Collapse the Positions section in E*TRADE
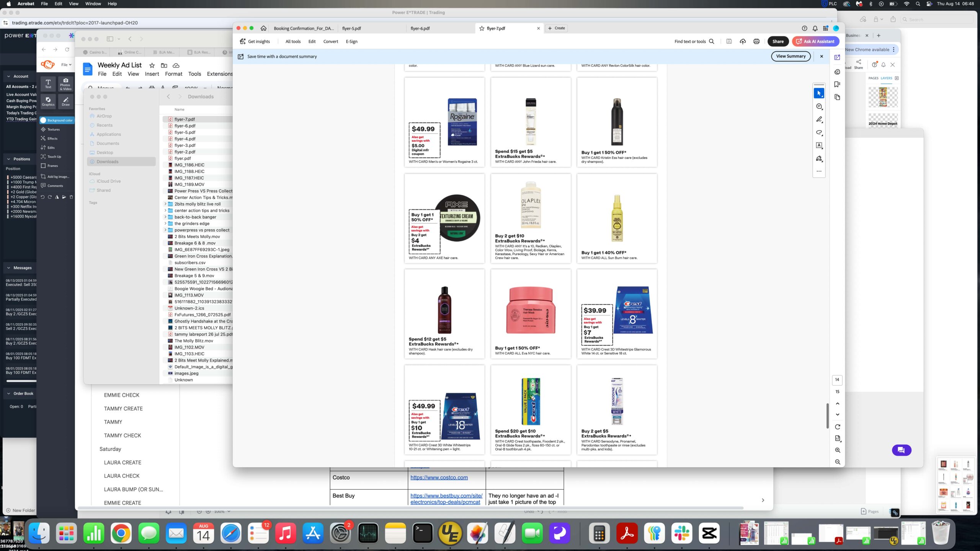Screen dimensions: 980x551 (8, 159)
